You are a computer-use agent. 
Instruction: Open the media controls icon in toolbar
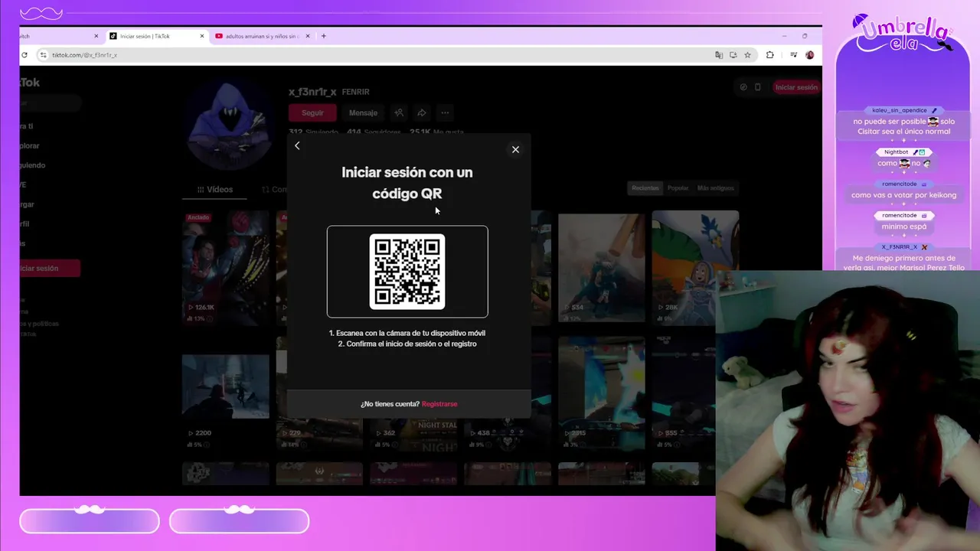[x=793, y=55]
